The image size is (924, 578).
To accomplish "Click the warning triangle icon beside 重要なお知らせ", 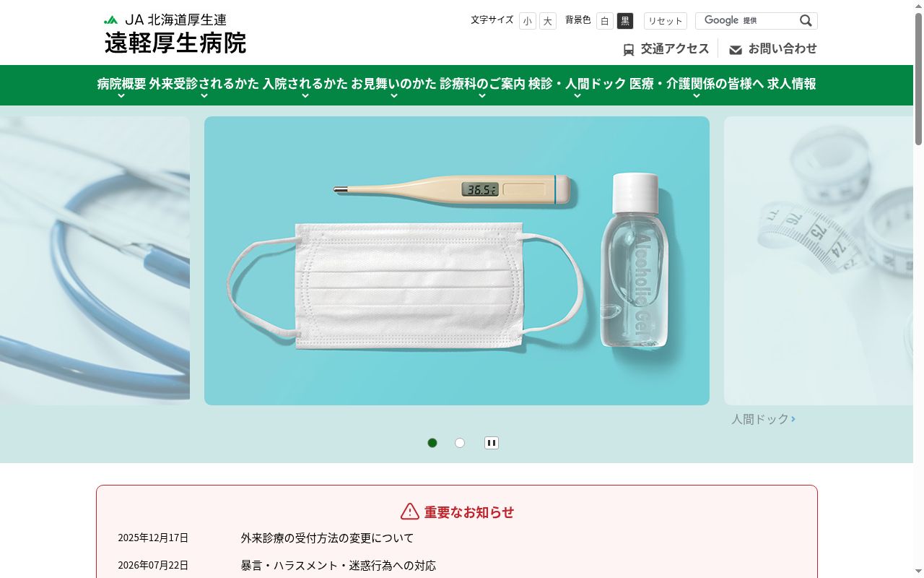I will click(410, 512).
